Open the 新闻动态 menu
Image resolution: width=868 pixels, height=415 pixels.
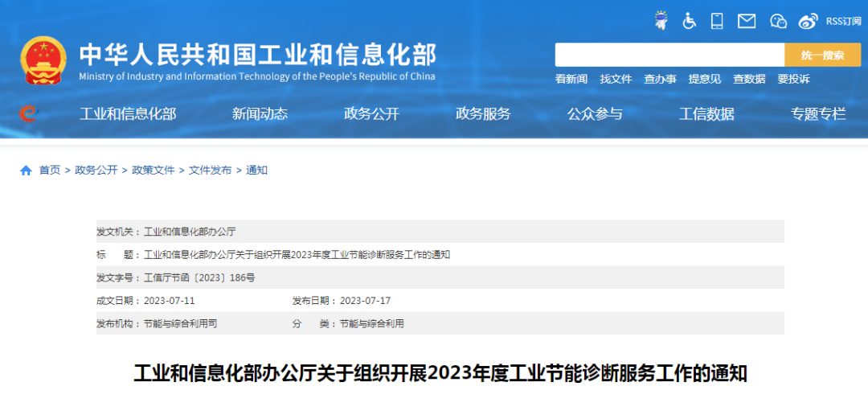click(260, 113)
